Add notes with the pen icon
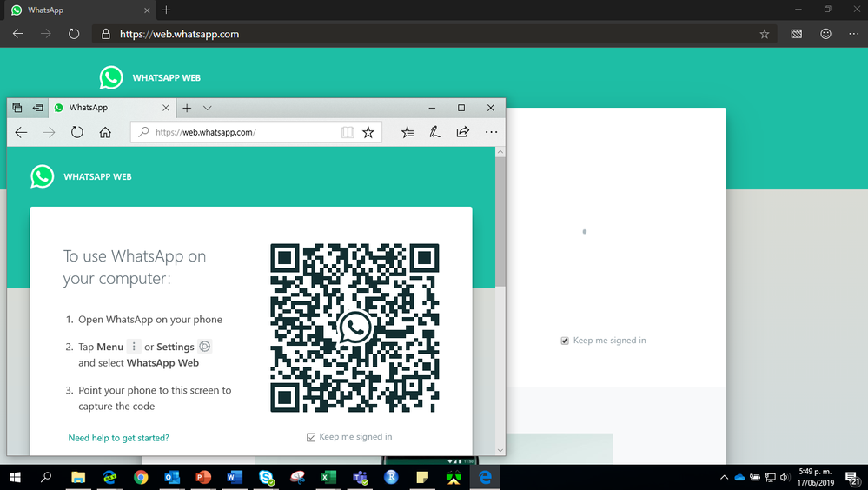The height and width of the screenshot is (490, 868). tap(435, 132)
